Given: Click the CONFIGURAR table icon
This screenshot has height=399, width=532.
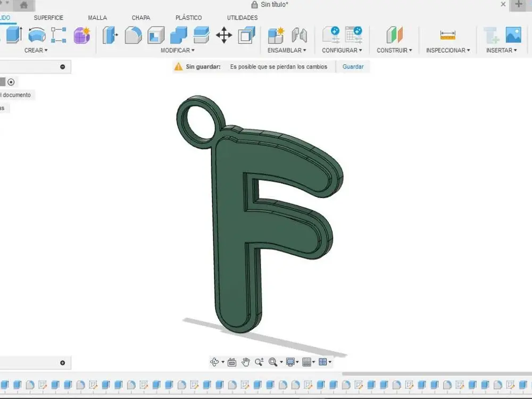Looking at the screenshot, I should (x=354, y=35).
